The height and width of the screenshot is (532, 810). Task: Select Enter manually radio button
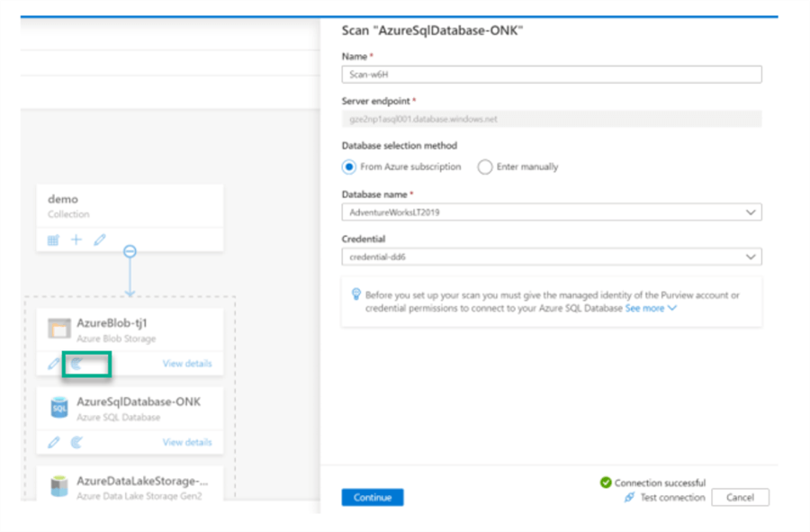[485, 167]
